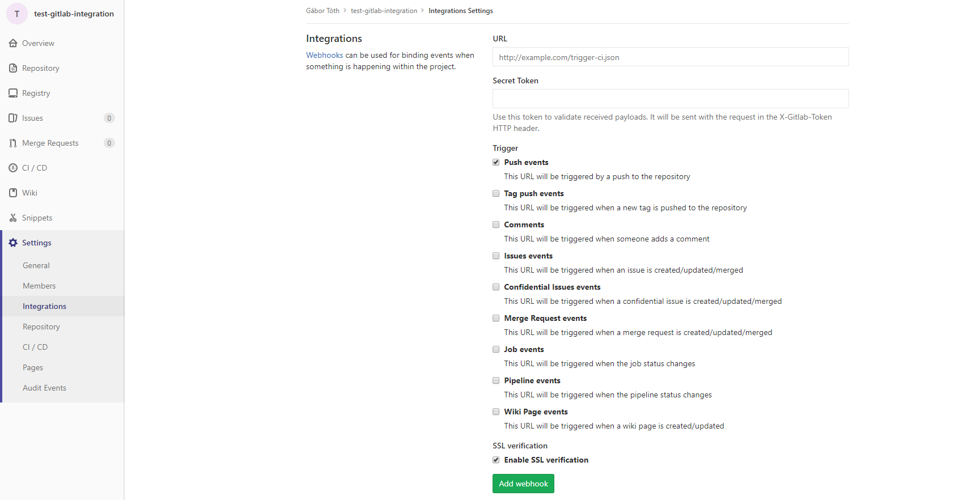This screenshot has height=500, width=980.
Task: Focus the Secret Token input field
Action: [x=671, y=99]
